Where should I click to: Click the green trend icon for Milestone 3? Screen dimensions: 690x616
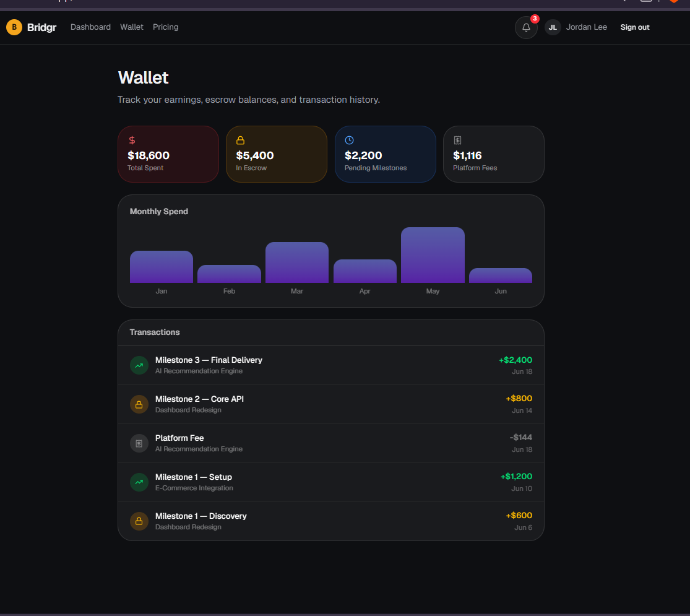pyautogui.click(x=139, y=365)
